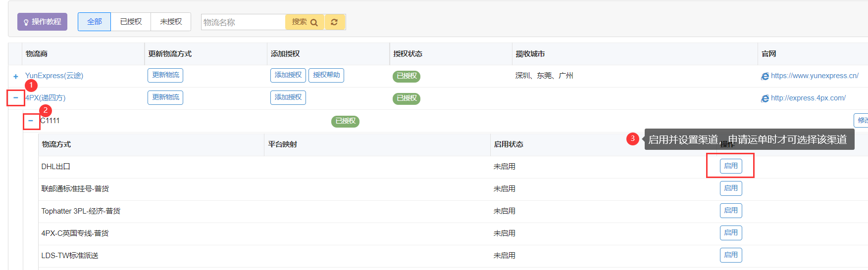Open the yunexpress.cn website link
This screenshot has width=868, height=270.
pyautogui.click(x=814, y=76)
